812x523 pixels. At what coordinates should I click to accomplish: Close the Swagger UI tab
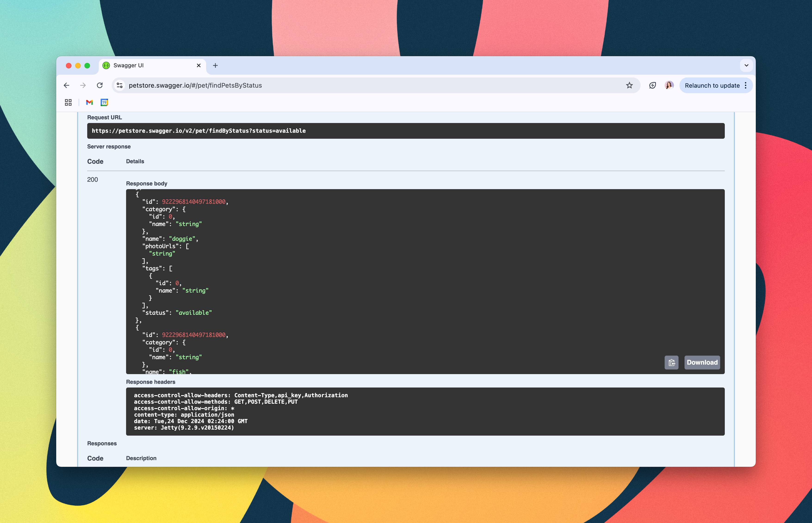point(199,65)
